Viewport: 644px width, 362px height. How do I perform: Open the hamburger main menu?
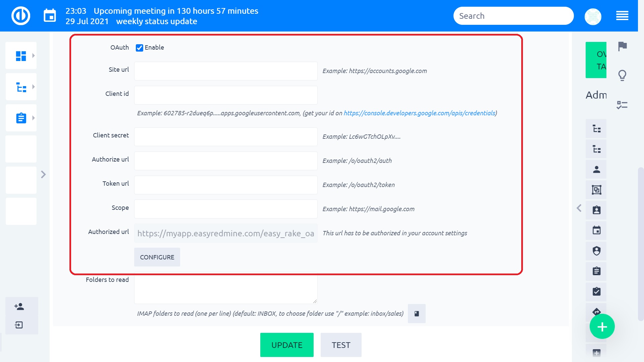[x=622, y=16]
